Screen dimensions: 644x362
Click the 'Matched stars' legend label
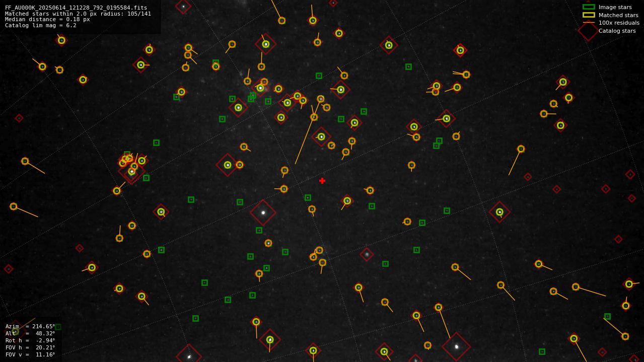pyautogui.click(x=618, y=15)
